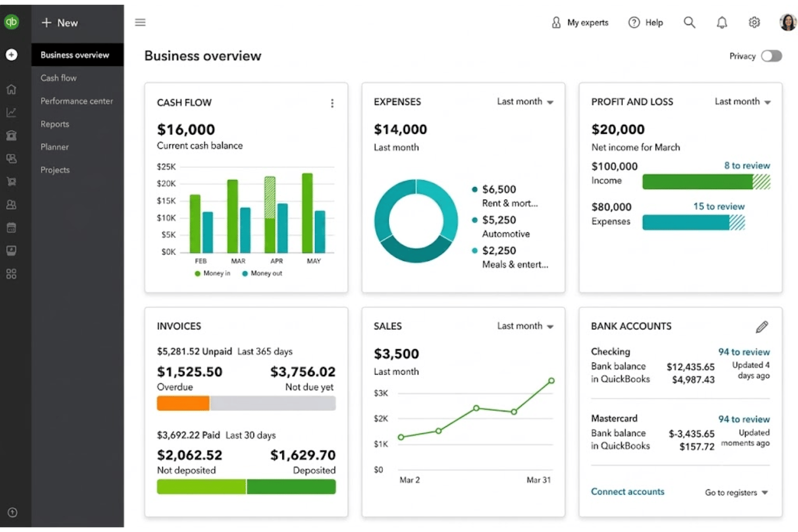Open the Profit and Loss Last month dropdown
The width and height of the screenshot is (798, 532).
coord(742,101)
